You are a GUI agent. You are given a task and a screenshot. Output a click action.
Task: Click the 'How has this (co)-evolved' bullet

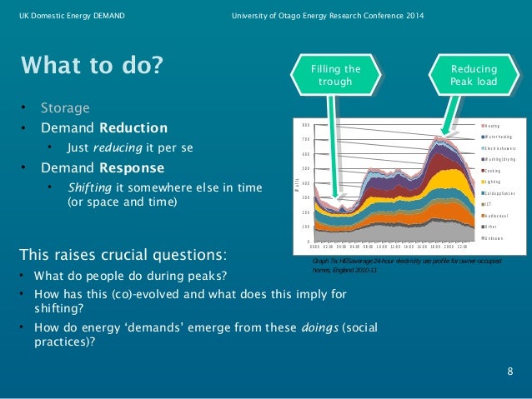(190, 301)
